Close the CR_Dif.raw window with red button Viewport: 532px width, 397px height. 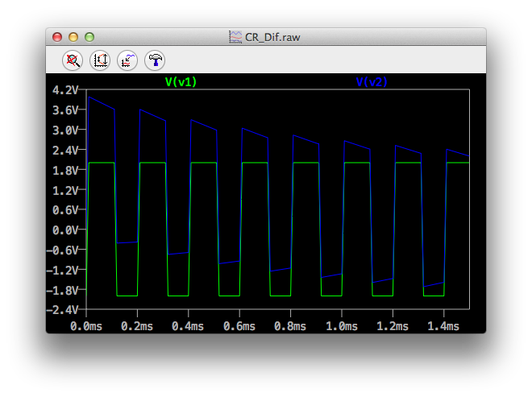57,37
